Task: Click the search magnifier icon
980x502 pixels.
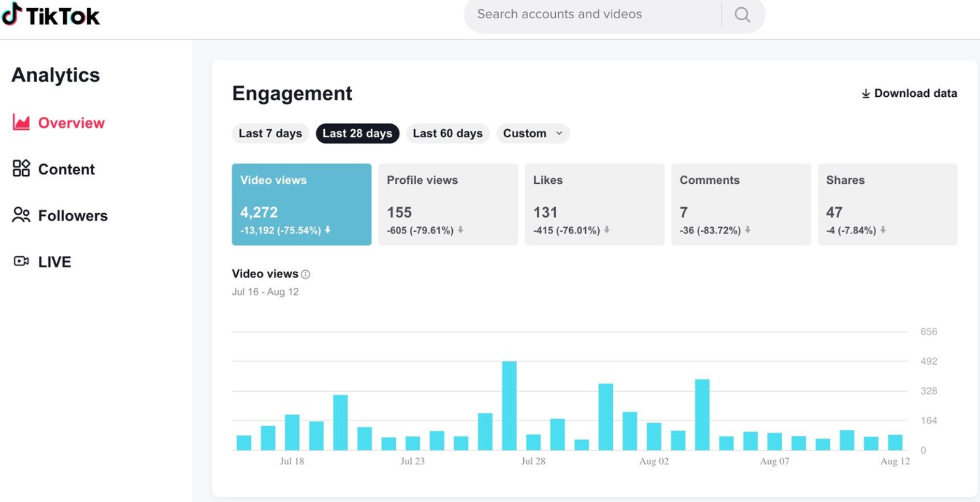Action: point(742,15)
